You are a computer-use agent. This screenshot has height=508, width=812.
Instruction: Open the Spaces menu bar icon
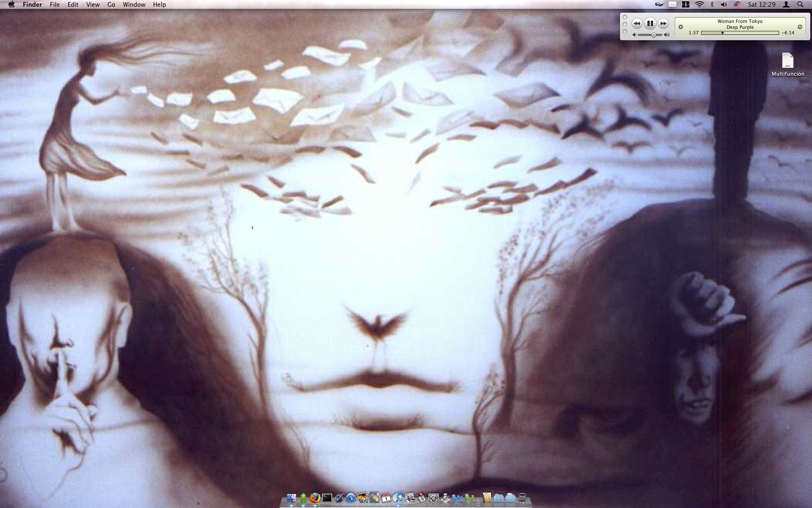click(686, 5)
